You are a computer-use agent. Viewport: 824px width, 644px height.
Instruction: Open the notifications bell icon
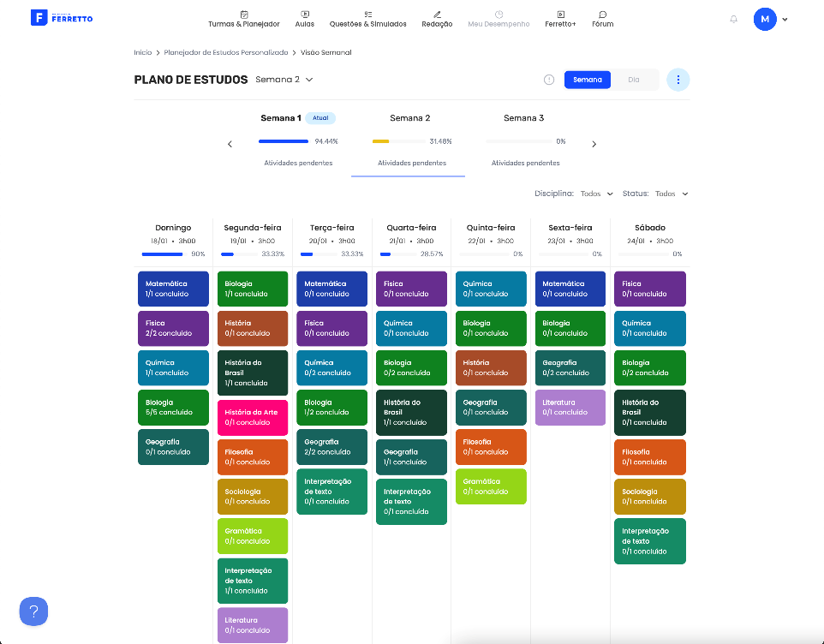click(x=733, y=20)
